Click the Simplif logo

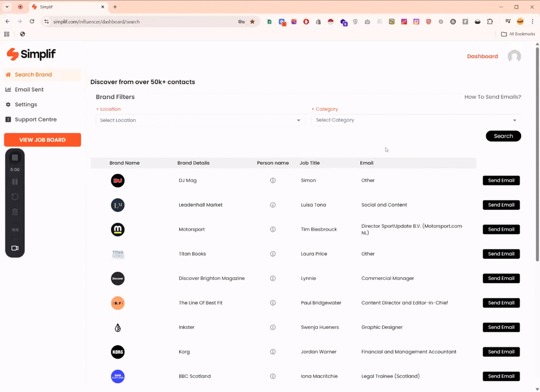tap(31, 54)
